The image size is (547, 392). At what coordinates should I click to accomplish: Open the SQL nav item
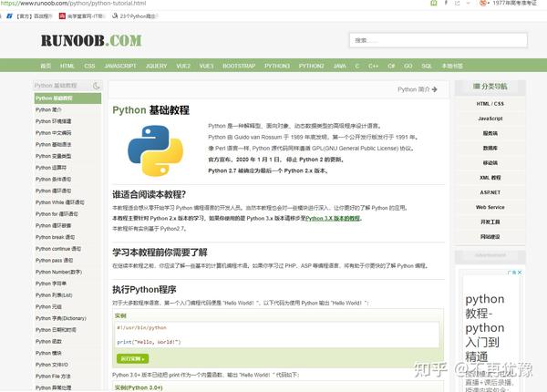point(427,66)
